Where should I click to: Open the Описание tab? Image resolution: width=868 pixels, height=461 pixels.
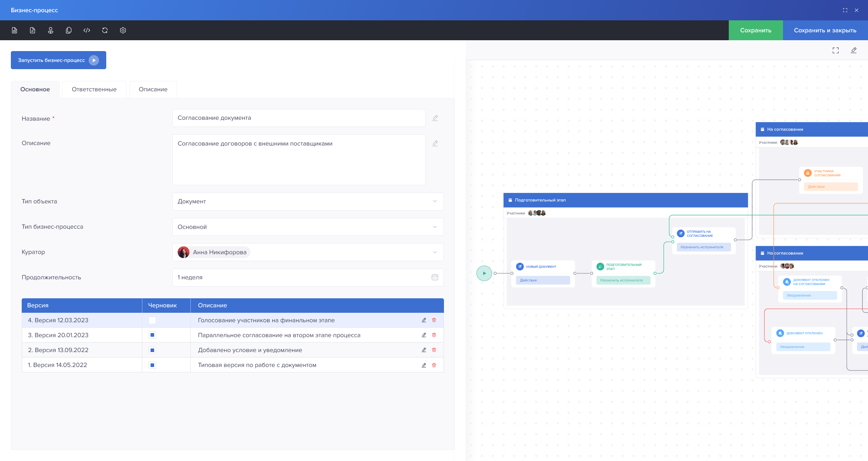tap(153, 89)
